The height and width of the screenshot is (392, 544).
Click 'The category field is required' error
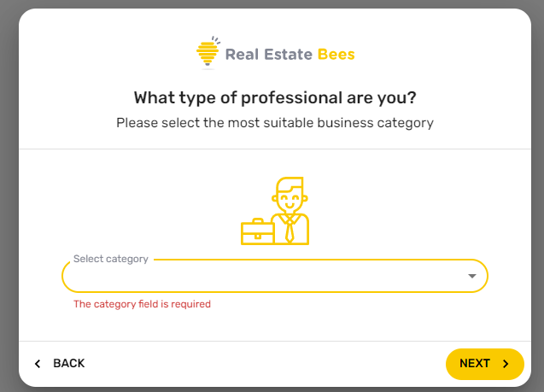click(142, 304)
